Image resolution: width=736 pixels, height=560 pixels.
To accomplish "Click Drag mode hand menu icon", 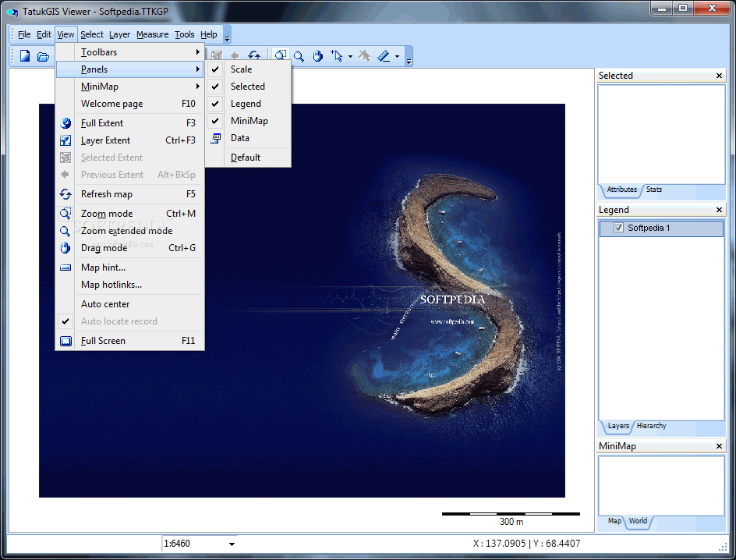I will pyautogui.click(x=65, y=248).
